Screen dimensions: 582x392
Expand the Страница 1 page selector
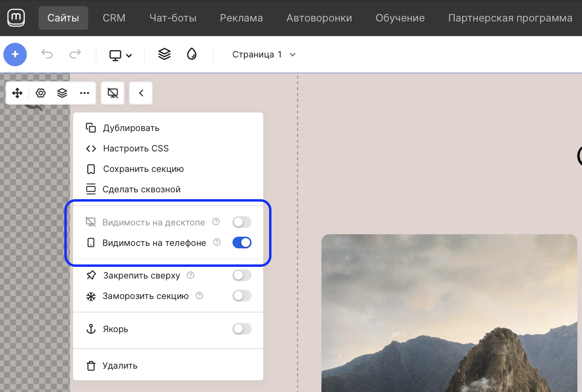264,55
